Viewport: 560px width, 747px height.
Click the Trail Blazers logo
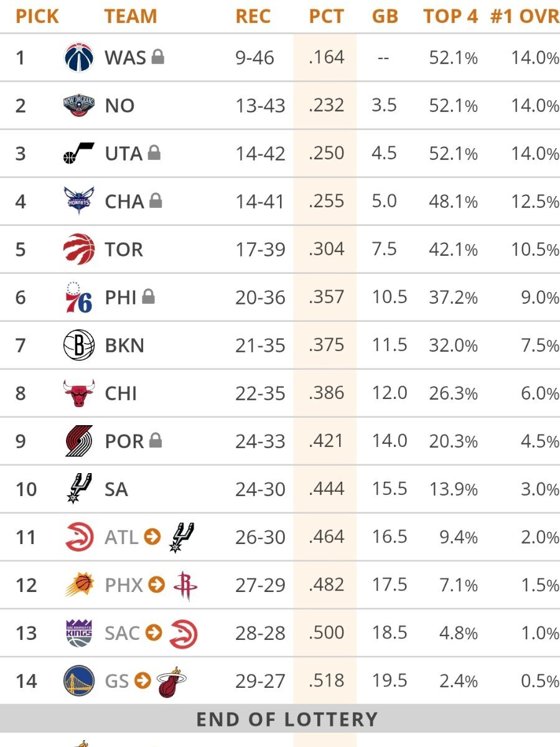coord(79,441)
